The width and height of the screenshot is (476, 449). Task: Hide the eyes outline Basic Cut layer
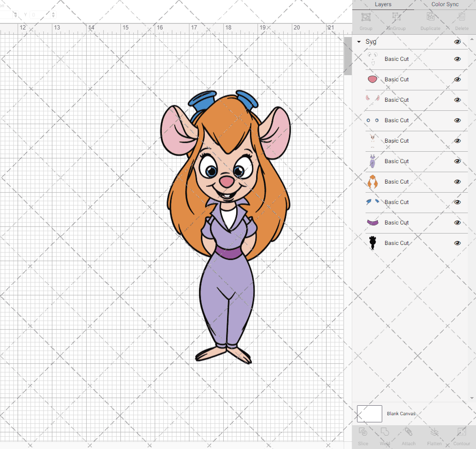(x=457, y=59)
